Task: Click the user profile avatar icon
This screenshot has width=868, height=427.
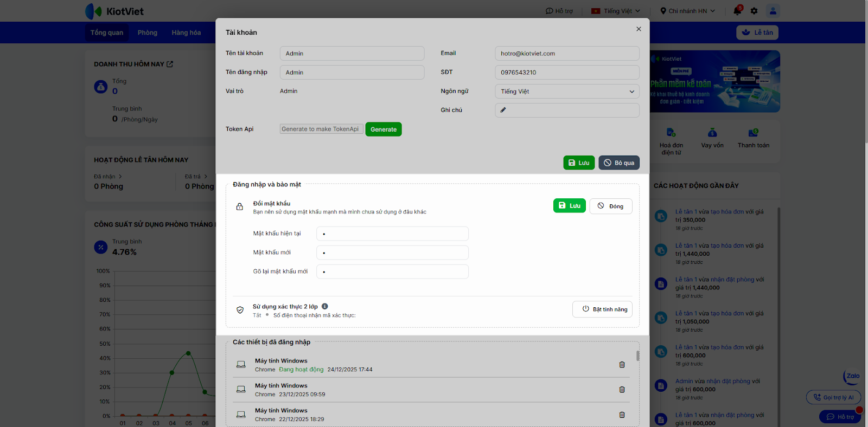Action: [x=773, y=11]
